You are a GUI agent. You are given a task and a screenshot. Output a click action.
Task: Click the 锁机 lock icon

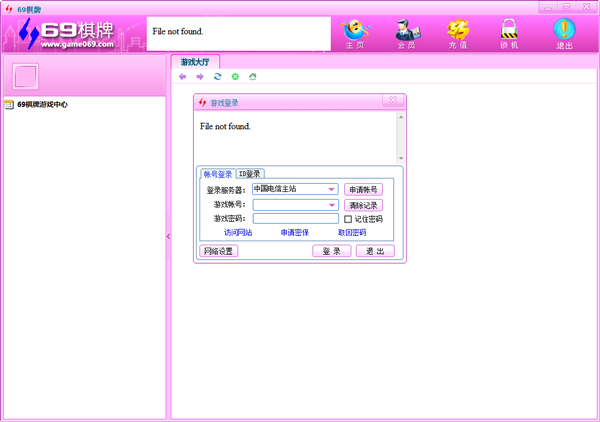pyautogui.click(x=509, y=32)
